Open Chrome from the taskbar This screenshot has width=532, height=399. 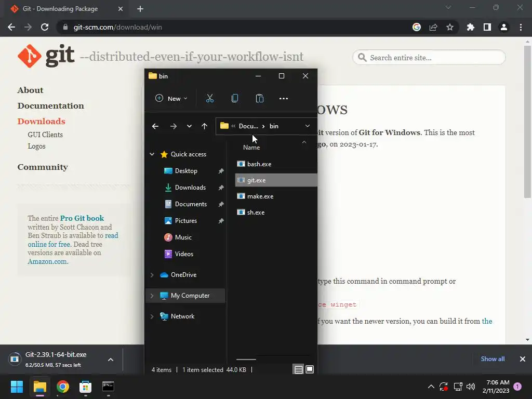pyautogui.click(x=63, y=387)
